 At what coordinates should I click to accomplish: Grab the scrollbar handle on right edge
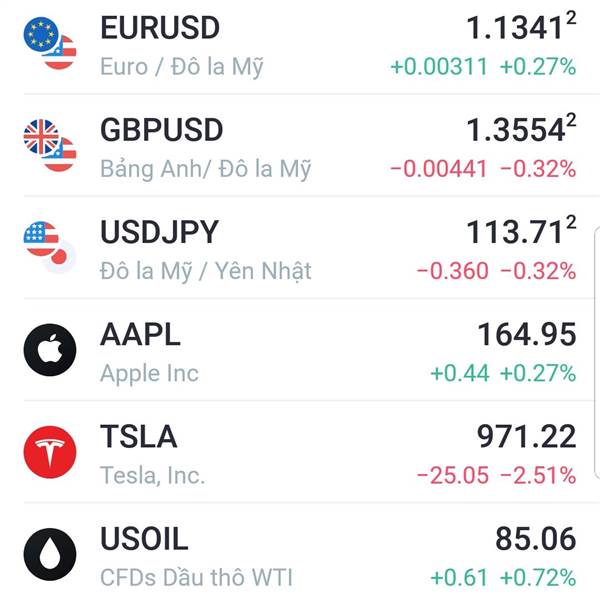[x=597, y=352]
